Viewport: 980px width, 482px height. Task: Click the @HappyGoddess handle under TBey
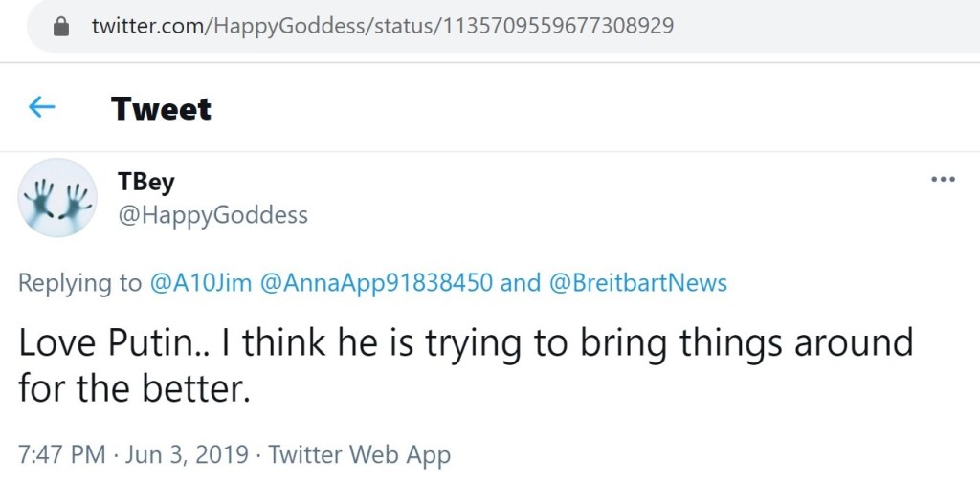[212, 215]
